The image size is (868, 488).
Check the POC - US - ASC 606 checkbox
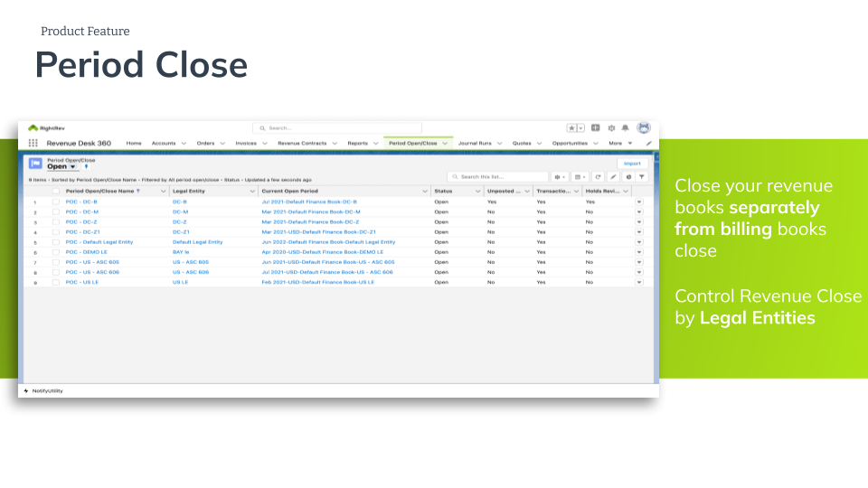(x=56, y=272)
